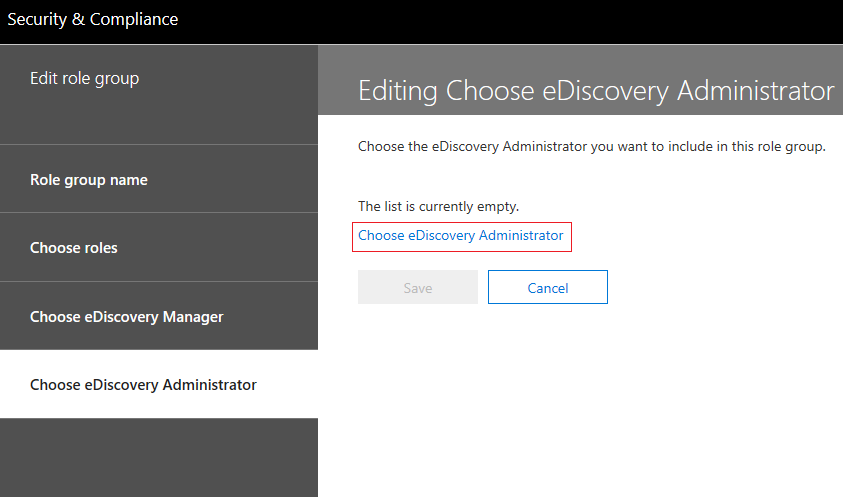Click the Edit role group heading
Screen dimensions: 843x497
click(x=84, y=79)
